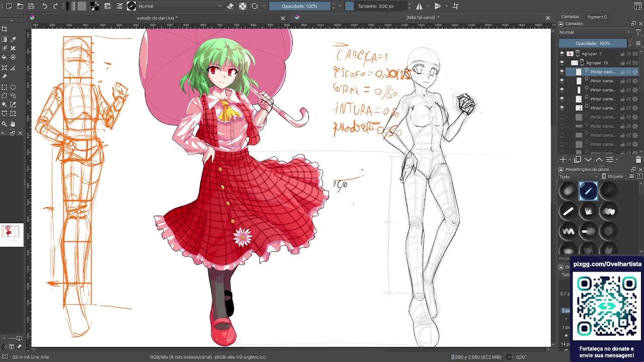Open the layer blending mode dropdown

(595, 32)
